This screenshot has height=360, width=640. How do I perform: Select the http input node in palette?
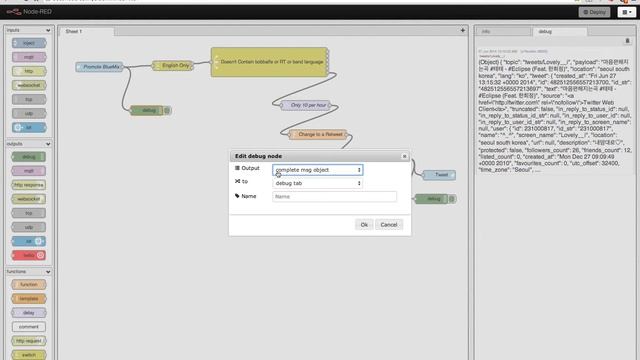coord(29,71)
